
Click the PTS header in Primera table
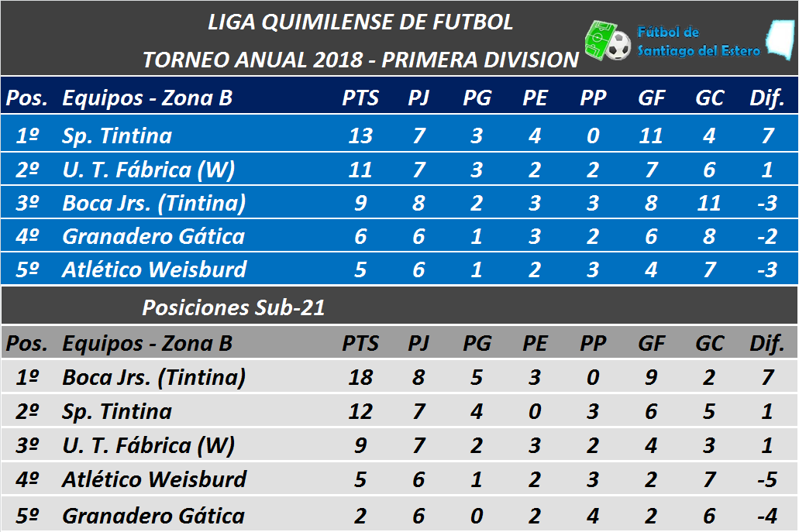tap(360, 98)
